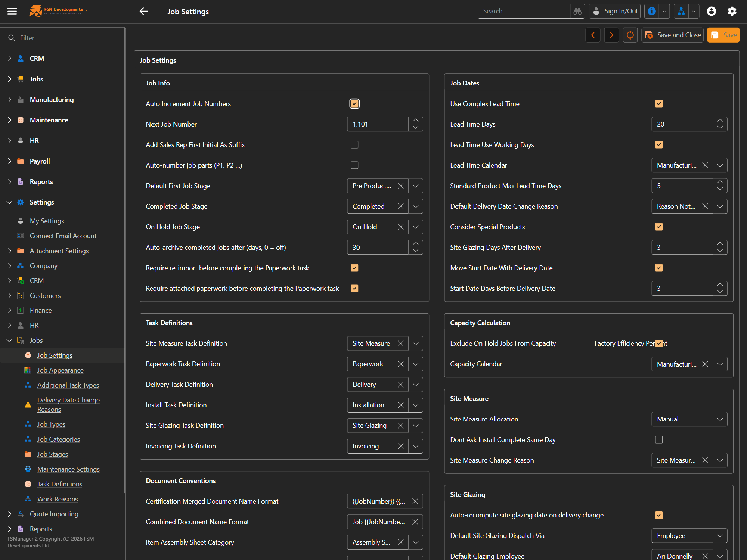747x560 pixels.
Task: Clear the Default First Job Stage value
Action: coord(400,186)
